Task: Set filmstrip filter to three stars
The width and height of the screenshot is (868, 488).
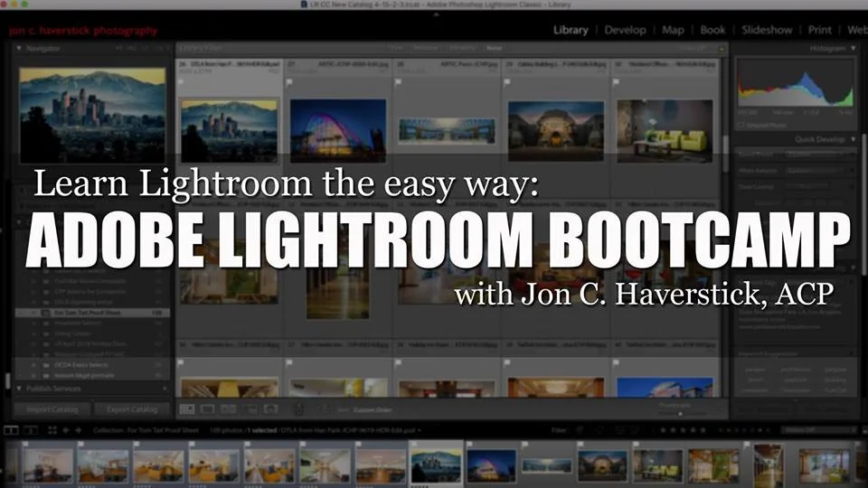Action: (684, 430)
